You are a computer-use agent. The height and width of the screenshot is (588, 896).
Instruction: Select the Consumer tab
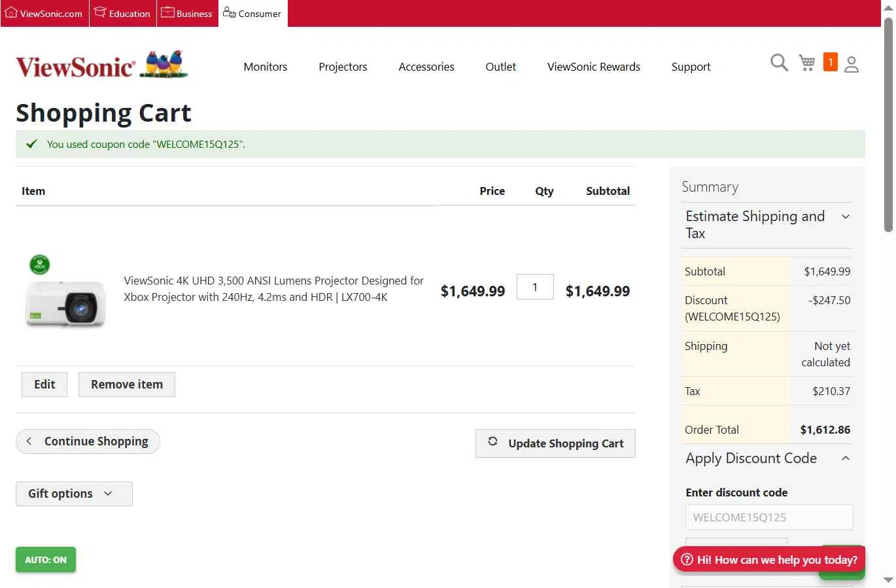tap(252, 14)
